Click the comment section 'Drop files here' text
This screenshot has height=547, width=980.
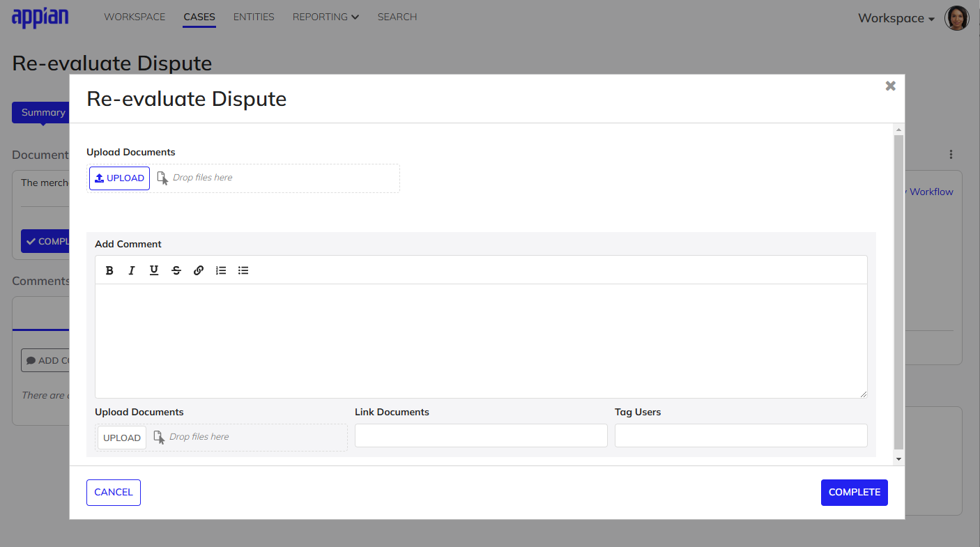coord(199,437)
